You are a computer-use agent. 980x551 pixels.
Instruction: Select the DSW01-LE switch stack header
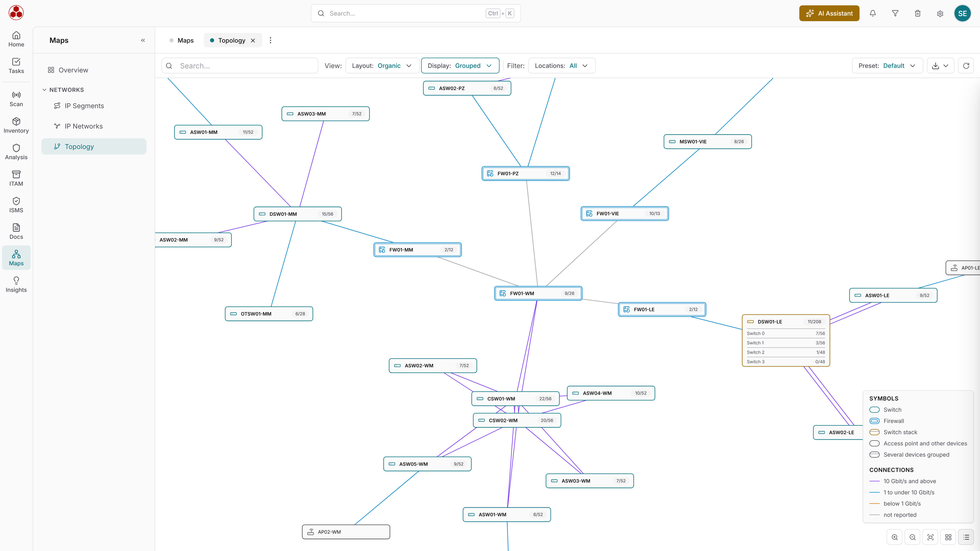click(x=786, y=322)
